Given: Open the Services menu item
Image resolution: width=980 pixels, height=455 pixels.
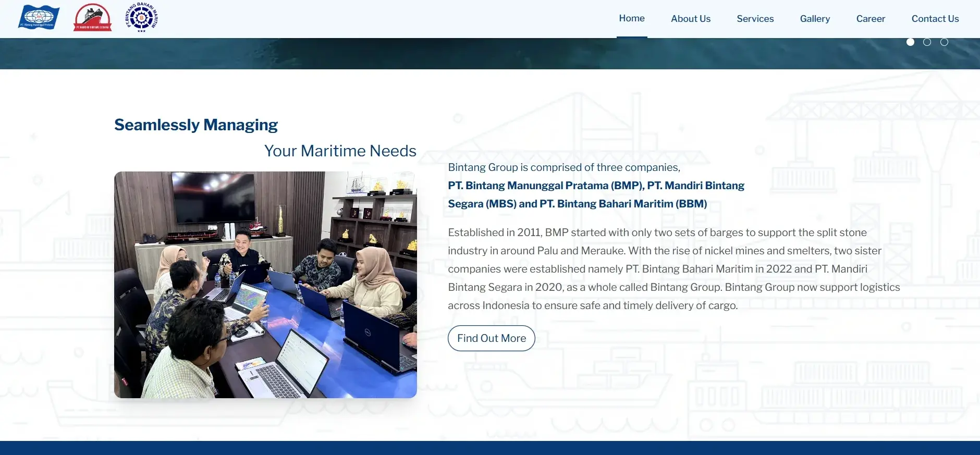Looking at the screenshot, I should [755, 19].
